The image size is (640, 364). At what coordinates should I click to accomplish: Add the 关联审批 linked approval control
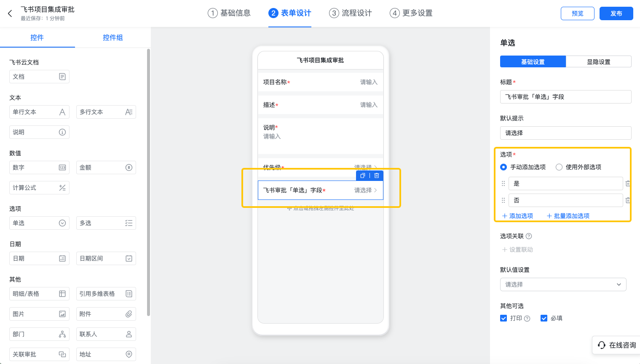pyautogui.click(x=39, y=354)
